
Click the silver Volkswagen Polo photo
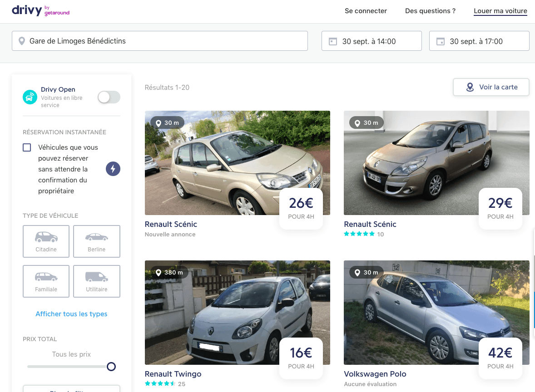[x=436, y=312]
